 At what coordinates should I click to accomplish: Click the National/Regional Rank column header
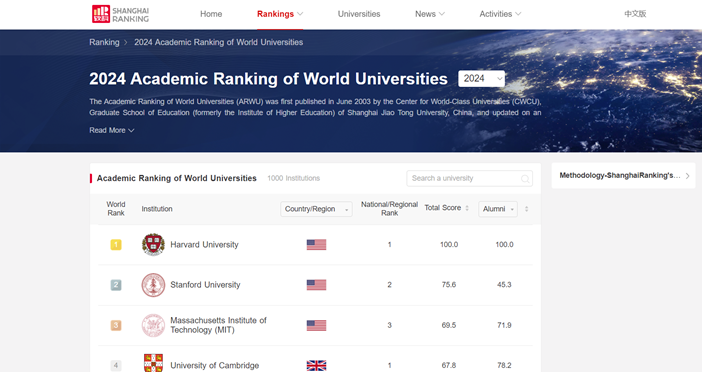click(390, 209)
